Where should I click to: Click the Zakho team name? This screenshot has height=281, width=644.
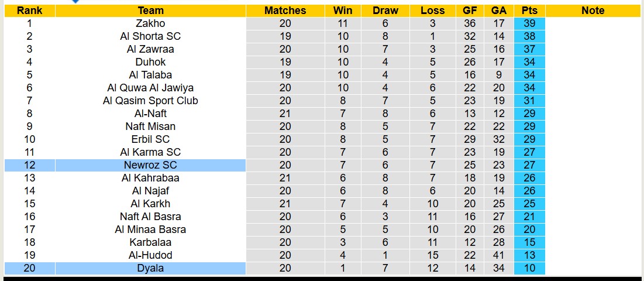point(150,23)
